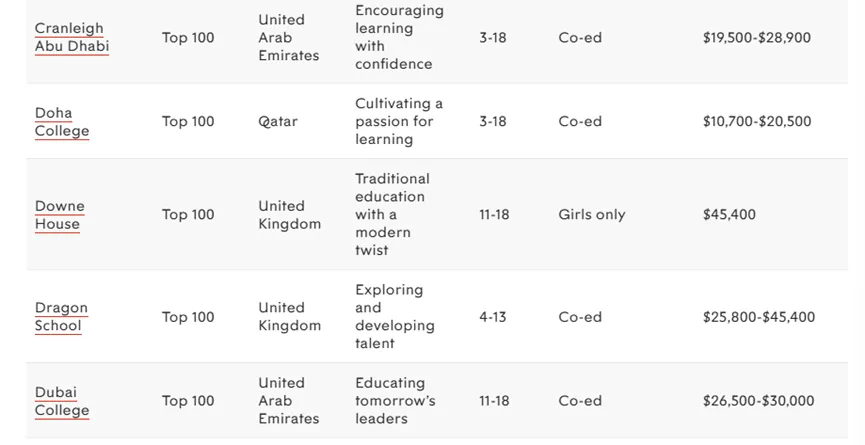Click the Qatar country cell
This screenshot has height=445, width=865.
[x=278, y=122]
